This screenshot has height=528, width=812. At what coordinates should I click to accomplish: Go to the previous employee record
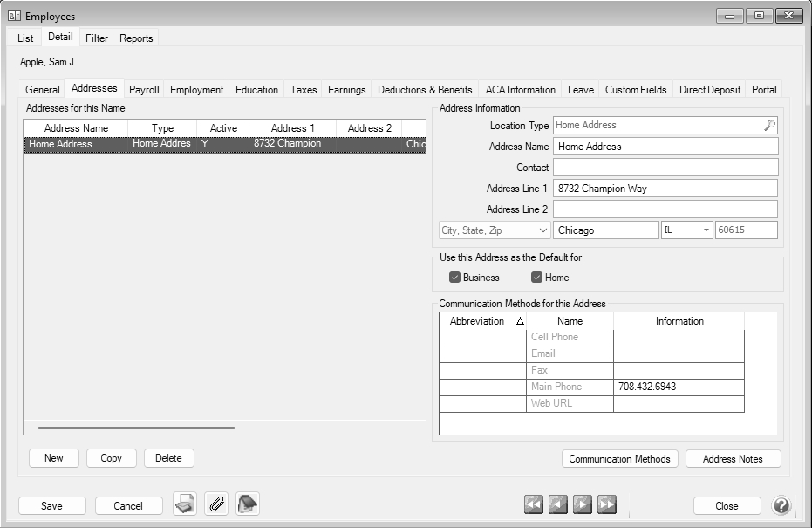point(558,504)
